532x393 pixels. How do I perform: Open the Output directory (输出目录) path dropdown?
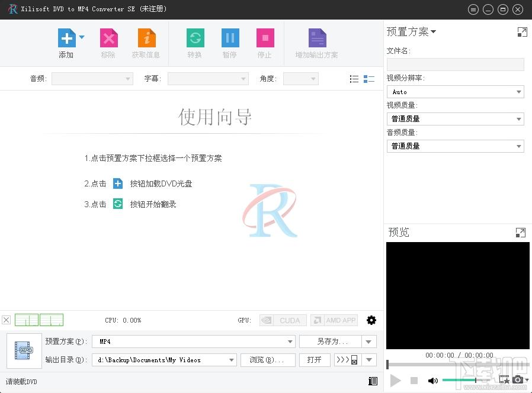click(164, 360)
